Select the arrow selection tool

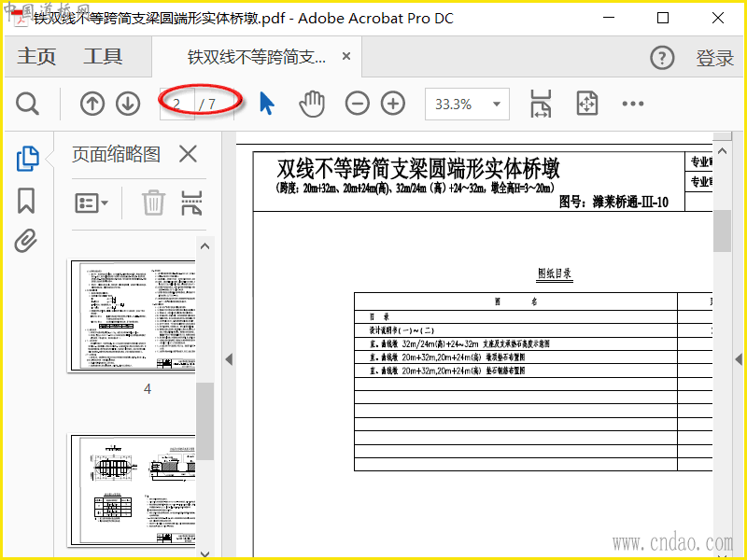click(267, 104)
